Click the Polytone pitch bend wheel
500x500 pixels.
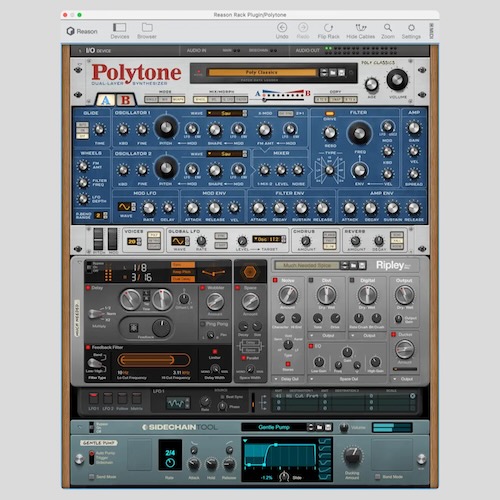[x=98, y=239]
